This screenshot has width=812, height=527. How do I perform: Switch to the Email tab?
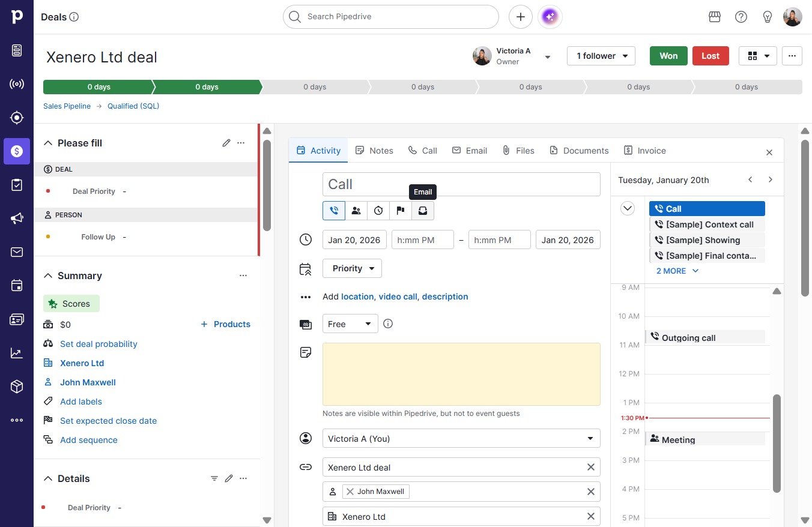[x=469, y=151]
